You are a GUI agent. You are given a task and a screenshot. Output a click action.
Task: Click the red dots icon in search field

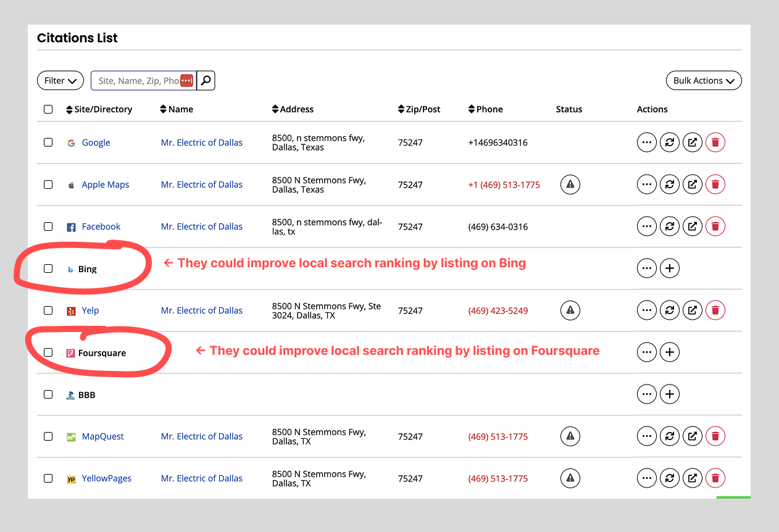(x=186, y=81)
